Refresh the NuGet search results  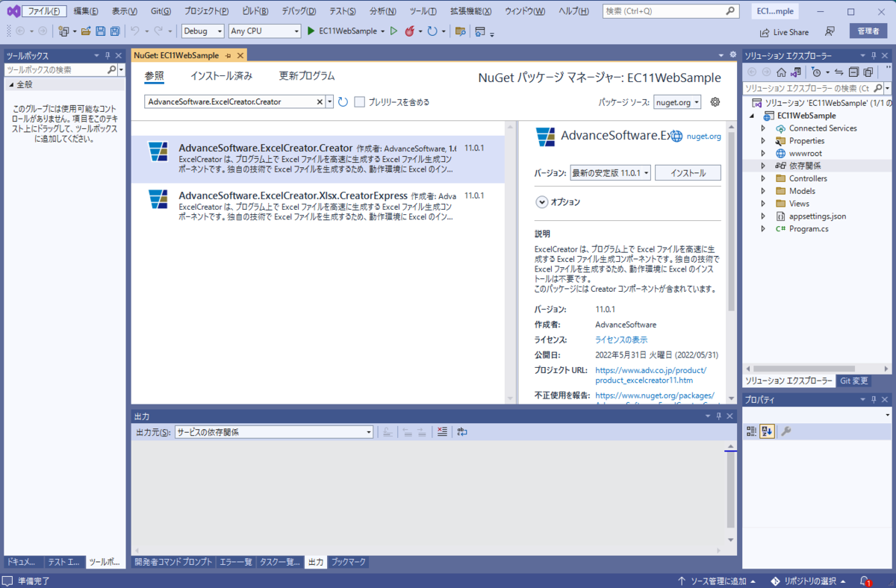click(x=343, y=101)
